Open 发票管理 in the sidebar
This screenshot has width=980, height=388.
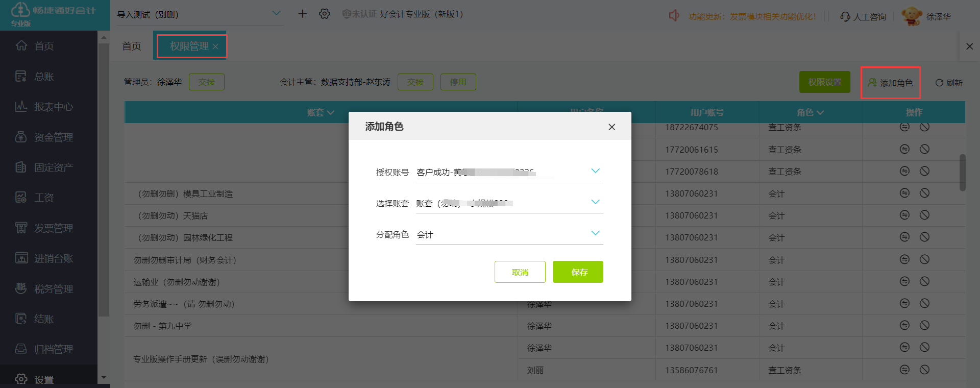click(x=53, y=228)
